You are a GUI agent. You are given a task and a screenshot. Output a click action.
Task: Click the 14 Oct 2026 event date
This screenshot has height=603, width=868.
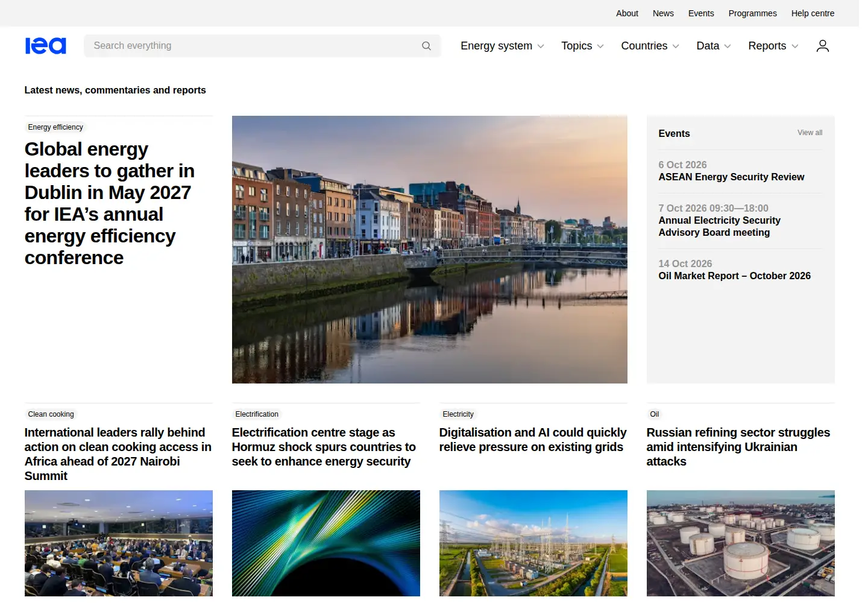685,264
